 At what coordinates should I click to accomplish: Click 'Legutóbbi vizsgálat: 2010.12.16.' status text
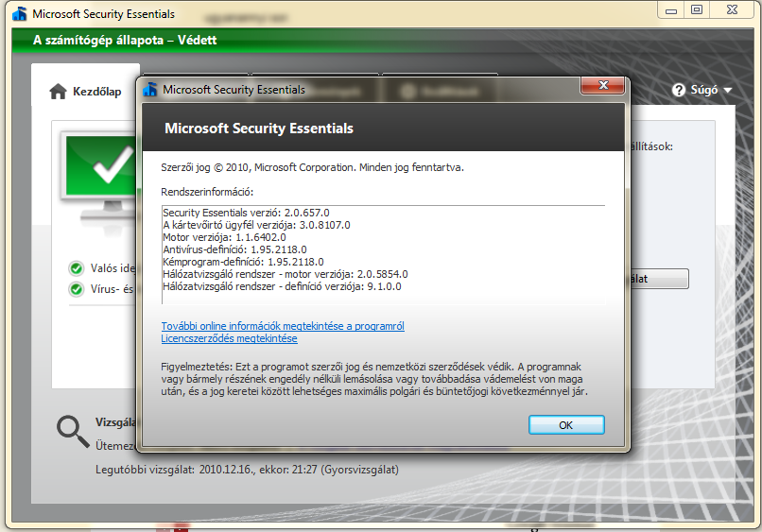[x=247, y=470]
